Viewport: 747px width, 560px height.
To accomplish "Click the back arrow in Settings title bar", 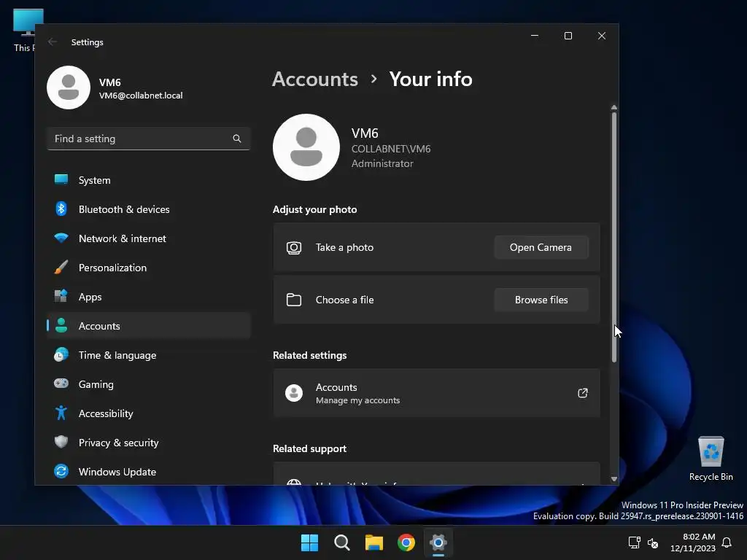I will tap(53, 42).
